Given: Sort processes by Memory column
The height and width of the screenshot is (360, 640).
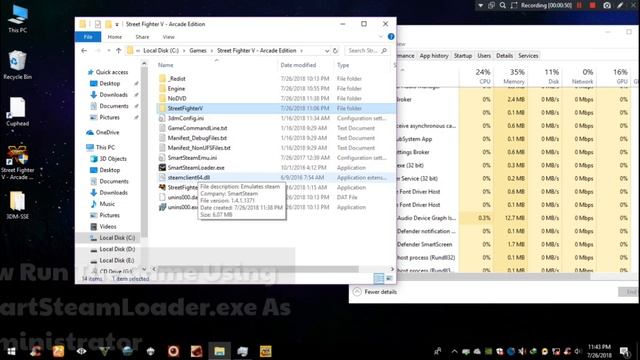Looking at the screenshot, I should (511, 76).
